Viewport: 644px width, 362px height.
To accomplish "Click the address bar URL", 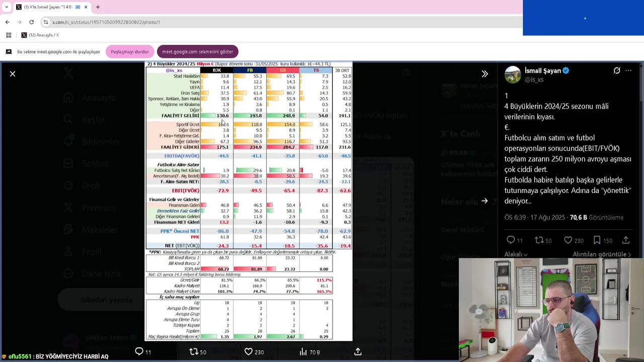I will click(106, 22).
